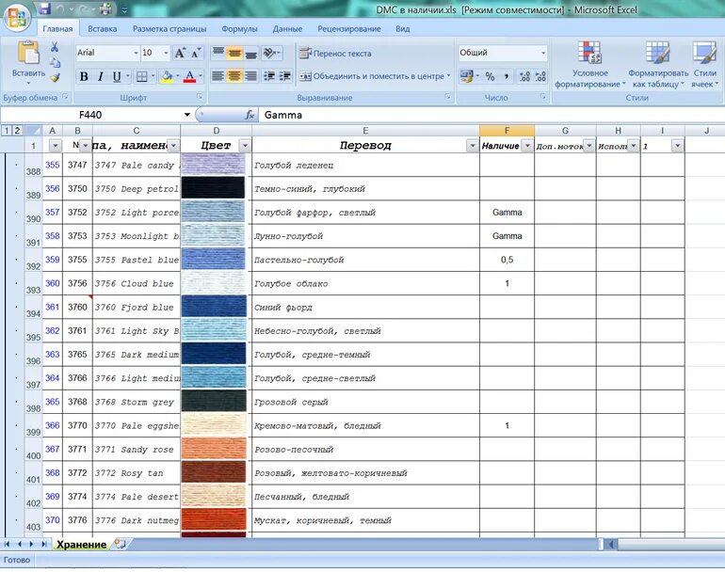Apply the comma thousands separator style

507,76
